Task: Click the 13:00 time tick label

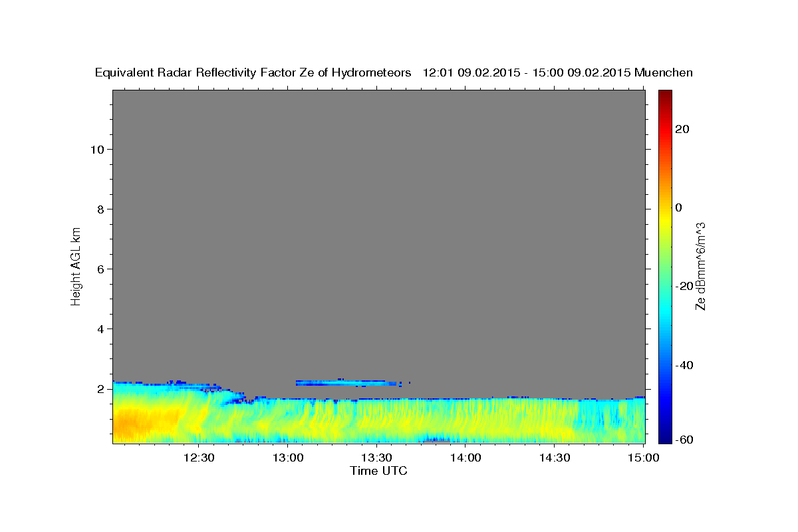Action: point(287,458)
